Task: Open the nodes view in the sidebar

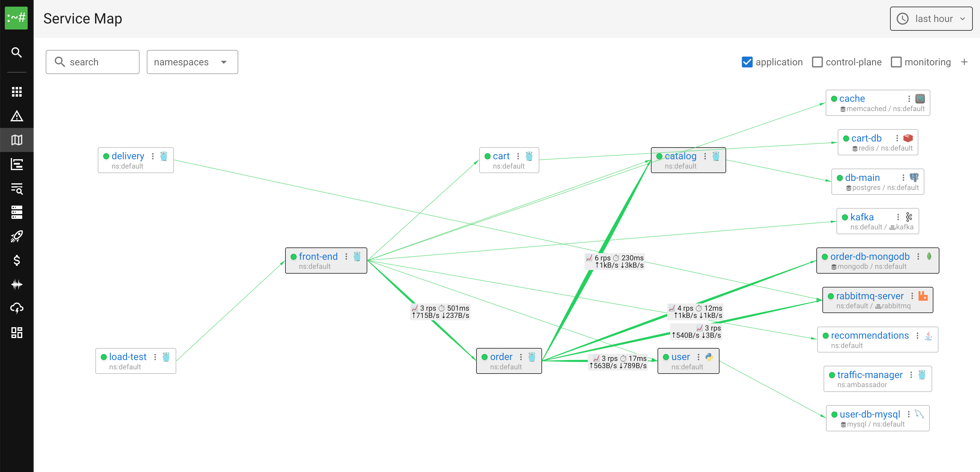Action: pyautogui.click(x=17, y=213)
